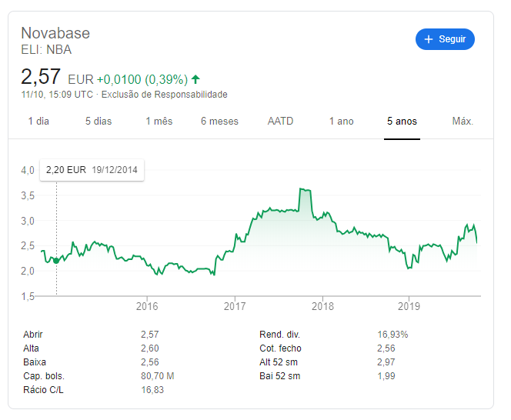
Task: Click the Cot. fecho value 2,56
Action: (x=386, y=348)
